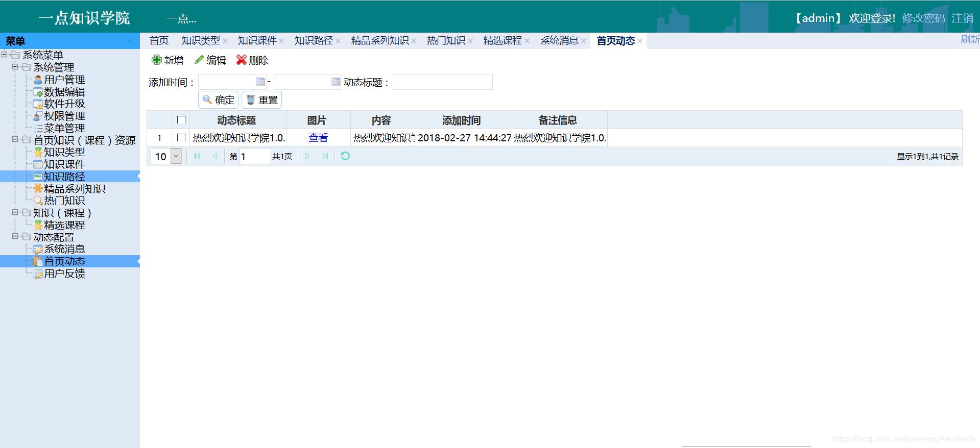Image resolution: width=980 pixels, height=448 pixels.
Task: Open the start date calendar picker
Action: (x=260, y=82)
